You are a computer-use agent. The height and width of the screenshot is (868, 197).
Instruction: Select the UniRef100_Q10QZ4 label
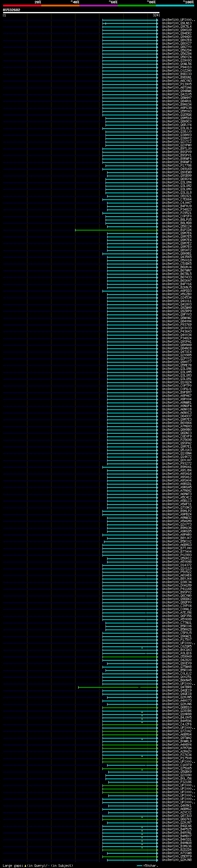click(176, 382)
